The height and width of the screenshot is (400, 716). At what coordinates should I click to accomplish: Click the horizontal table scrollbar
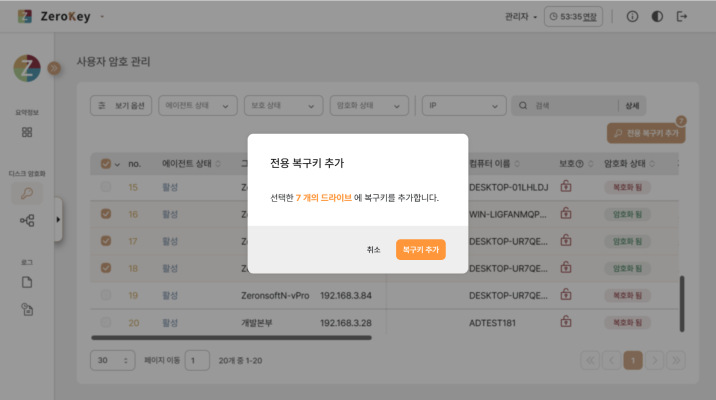232,338
